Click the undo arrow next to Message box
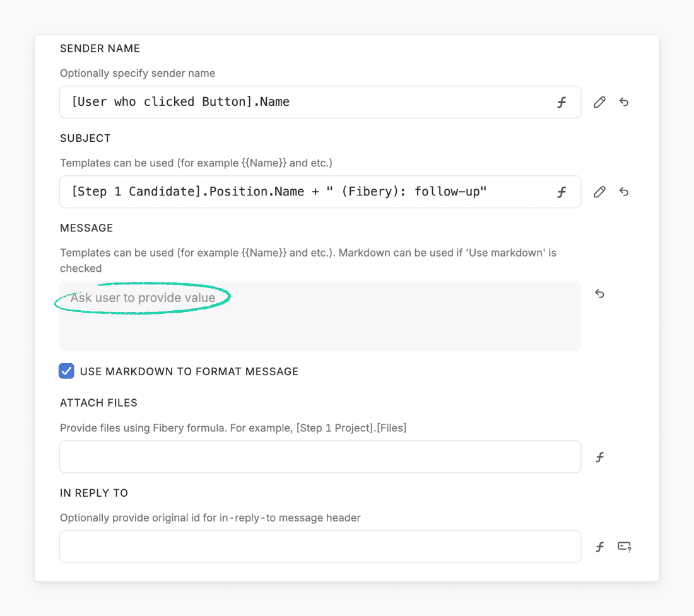Image resolution: width=694 pixels, height=616 pixels. (x=599, y=294)
